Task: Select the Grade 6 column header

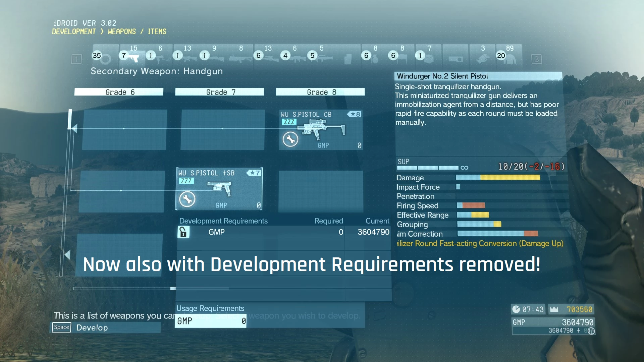Action: pyautogui.click(x=119, y=92)
